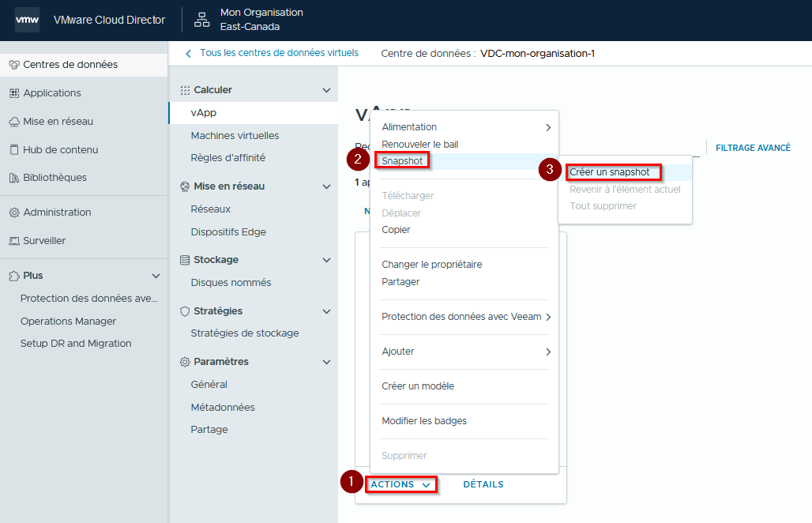Open Operations Manager
The width and height of the screenshot is (812, 523).
[69, 322]
